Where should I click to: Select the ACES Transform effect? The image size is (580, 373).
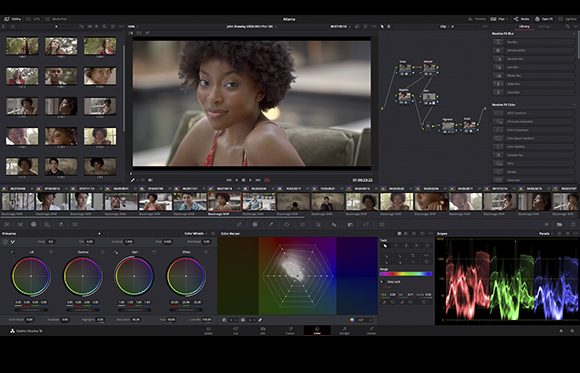[533, 113]
